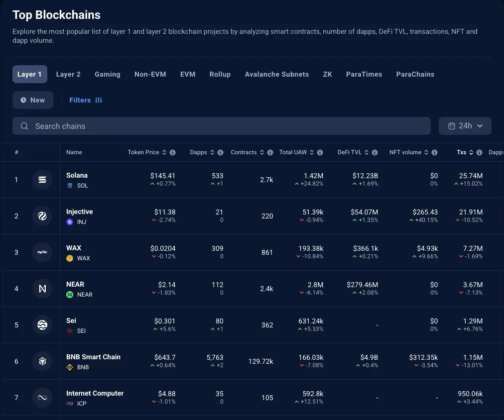Open the NEAR chain page
This screenshot has width=504, height=420.
[75, 284]
